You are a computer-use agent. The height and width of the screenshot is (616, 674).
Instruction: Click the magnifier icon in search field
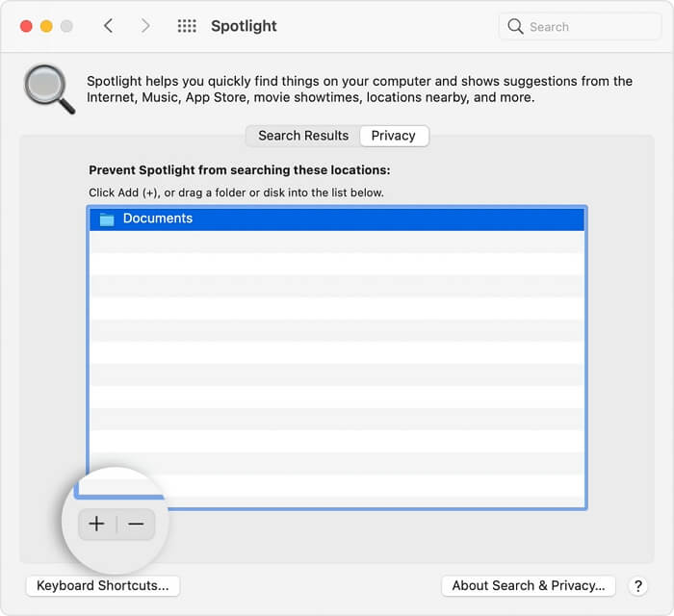point(516,27)
